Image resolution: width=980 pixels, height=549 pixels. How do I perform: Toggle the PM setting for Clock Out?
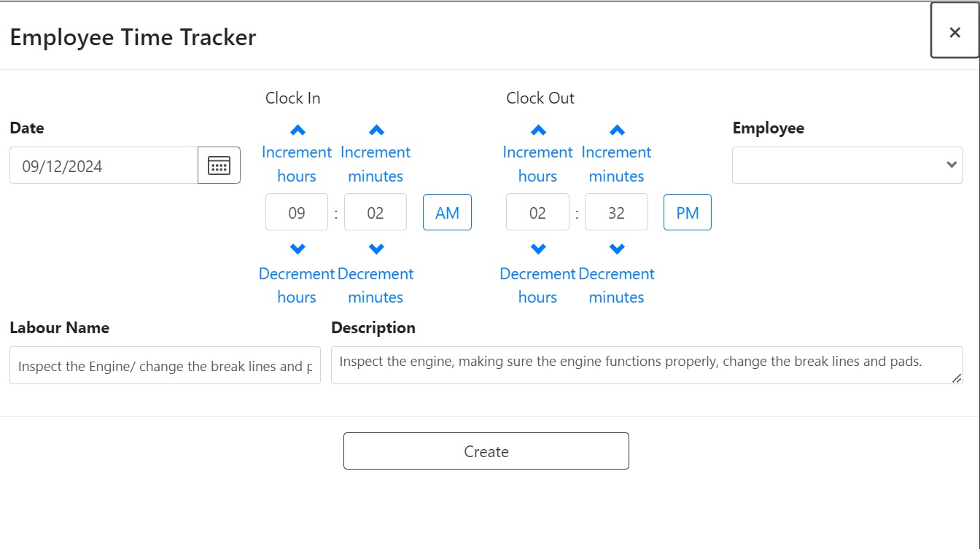(x=687, y=212)
